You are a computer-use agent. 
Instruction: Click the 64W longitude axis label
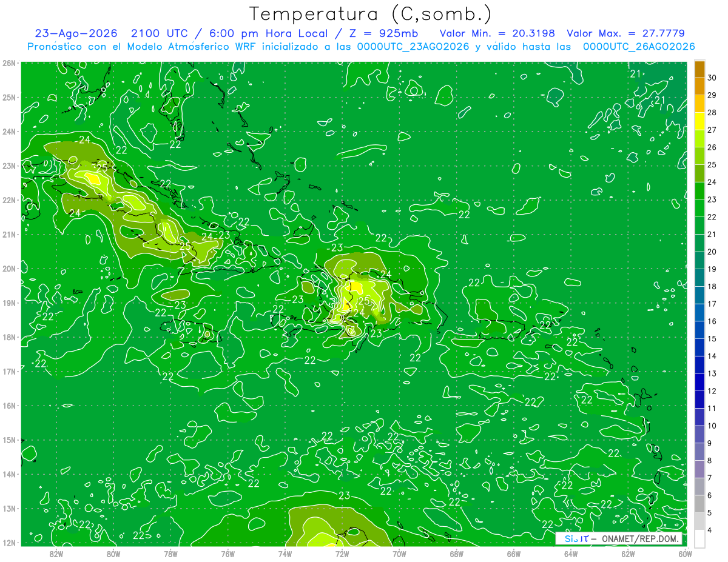click(x=571, y=553)
